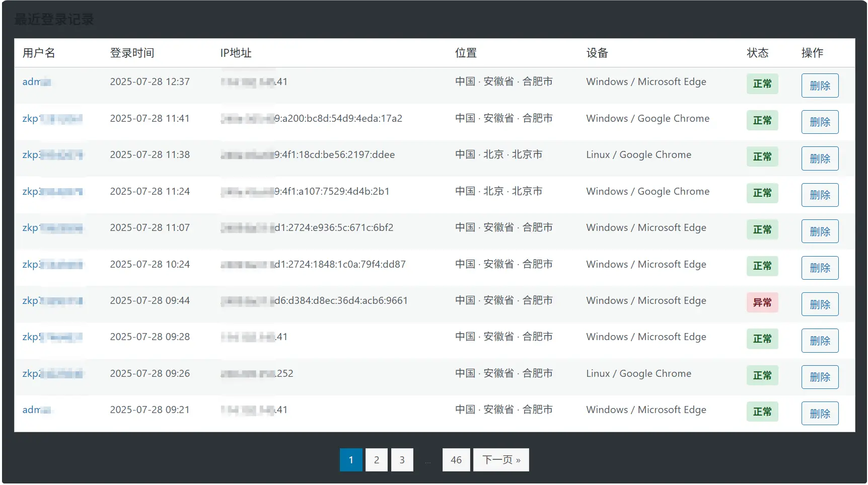Click device Windows / Microsoft Edge at 09:44
The height and width of the screenshot is (485, 868).
point(646,300)
